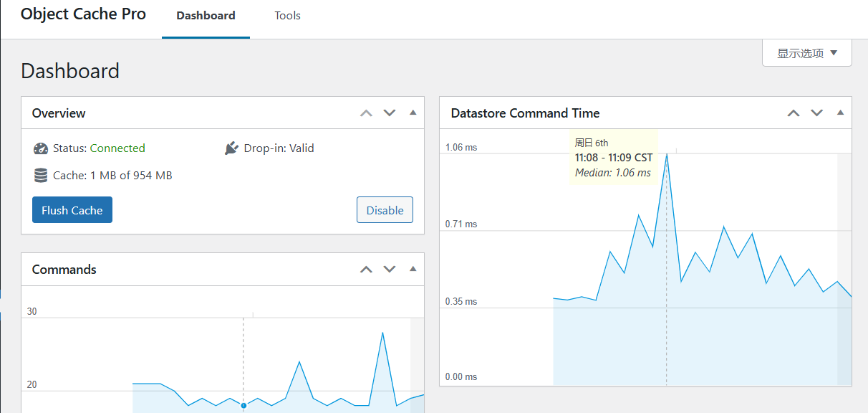Viewport: 868px width, 413px height.
Task: Collapse the Commands panel with triangle toggle
Action: pyautogui.click(x=413, y=269)
